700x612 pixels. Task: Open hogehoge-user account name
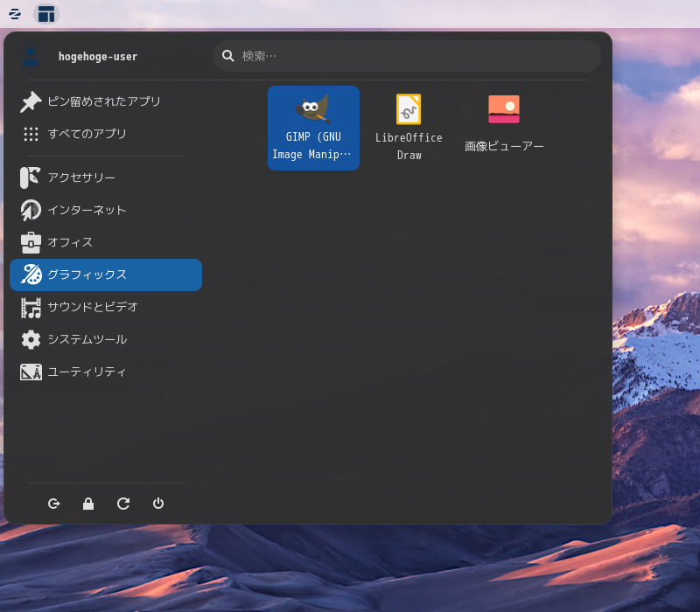coord(98,57)
